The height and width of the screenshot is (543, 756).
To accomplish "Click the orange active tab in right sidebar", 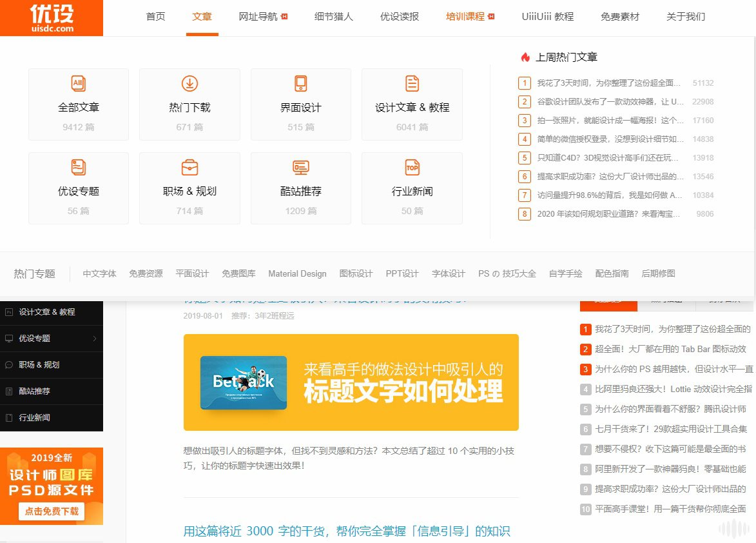I will pyautogui.click(x=608, y=305).
